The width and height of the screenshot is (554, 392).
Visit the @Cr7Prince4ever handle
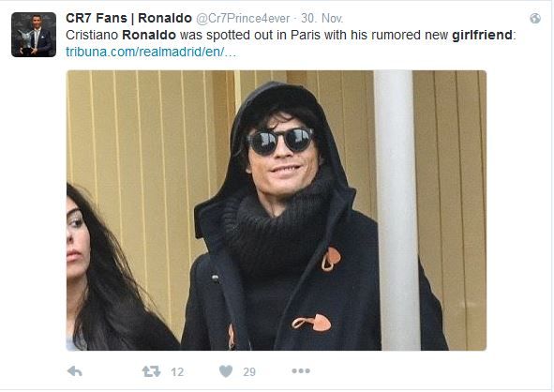(243, 19)
